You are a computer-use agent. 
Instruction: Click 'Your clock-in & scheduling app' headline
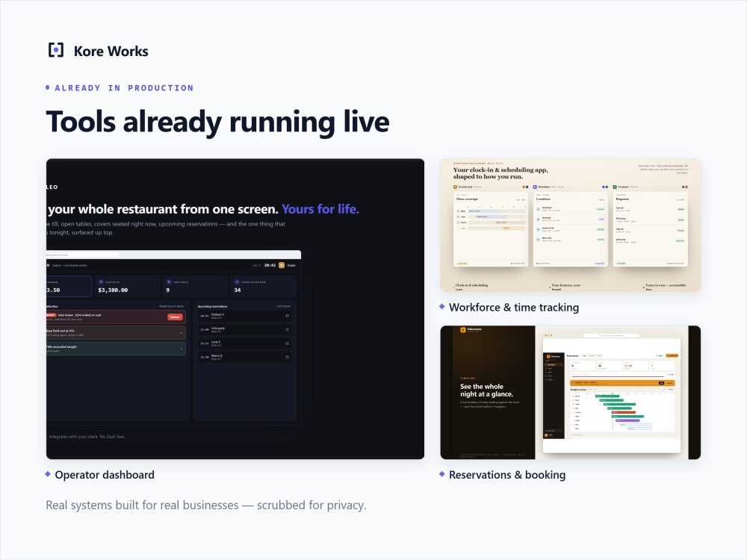[500, 173]
